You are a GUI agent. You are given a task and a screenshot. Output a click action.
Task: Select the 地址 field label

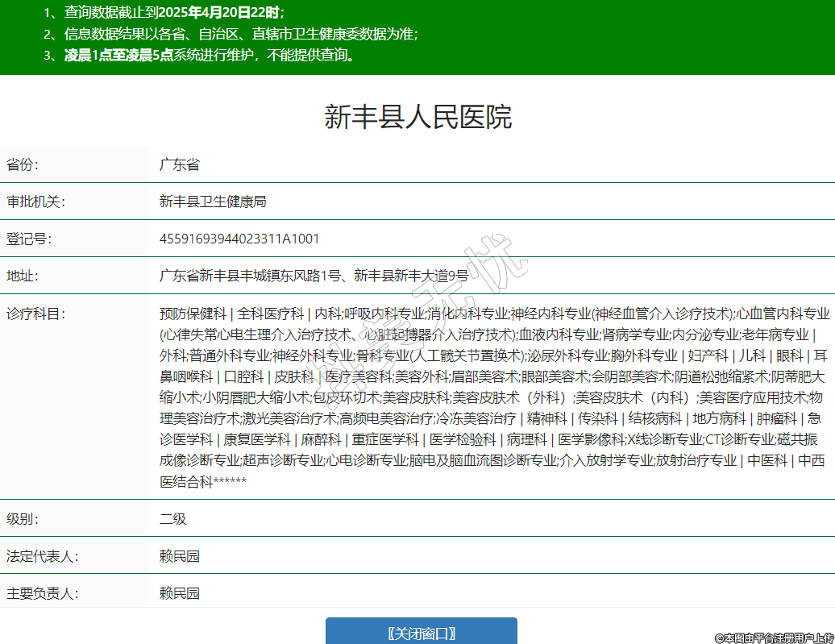click(x=23, y=276)
